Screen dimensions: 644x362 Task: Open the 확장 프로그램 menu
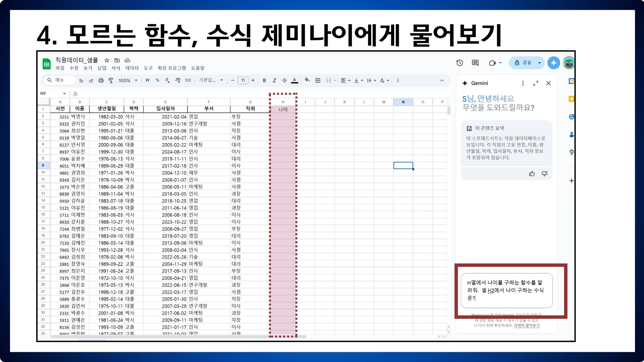[x=172, y=68]
